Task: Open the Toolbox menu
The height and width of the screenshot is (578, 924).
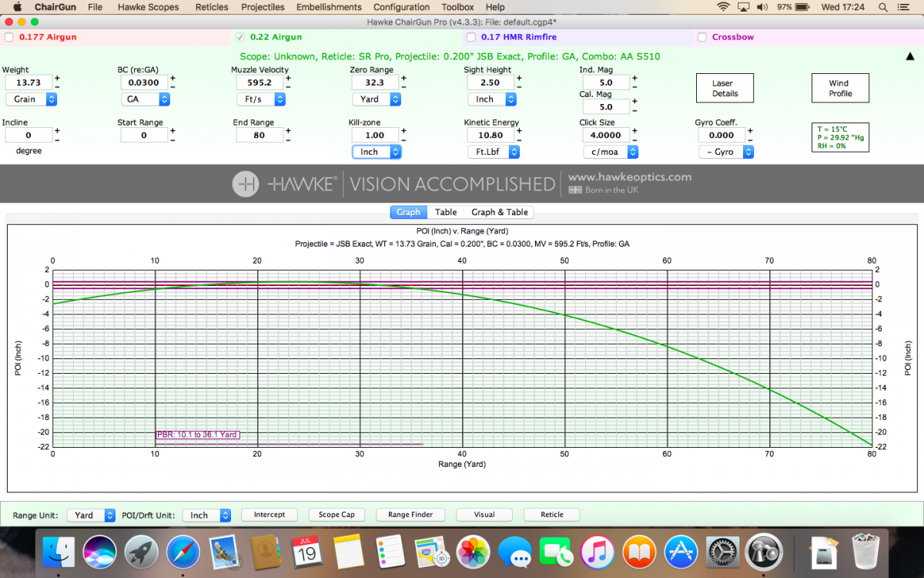Action: click(457, 7)
